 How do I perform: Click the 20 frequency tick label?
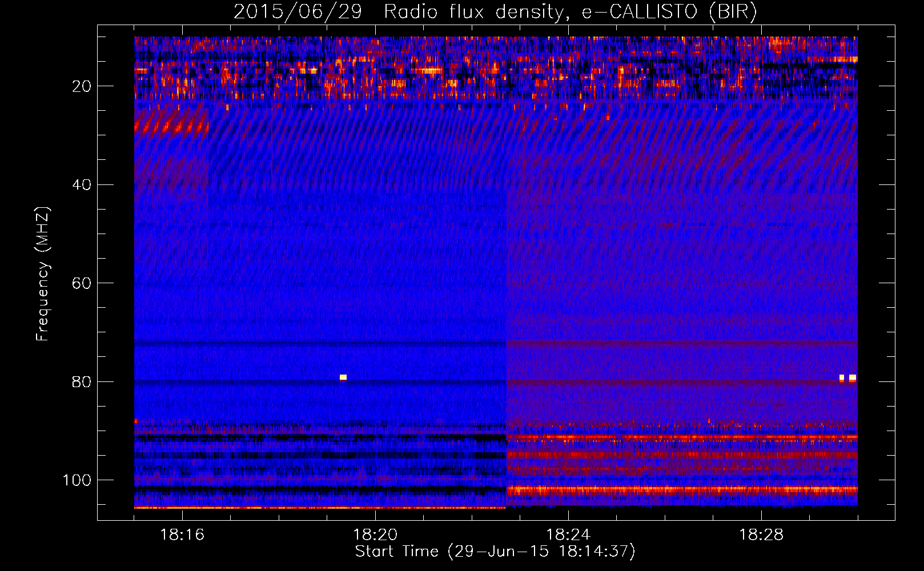[x=82, y=86]
